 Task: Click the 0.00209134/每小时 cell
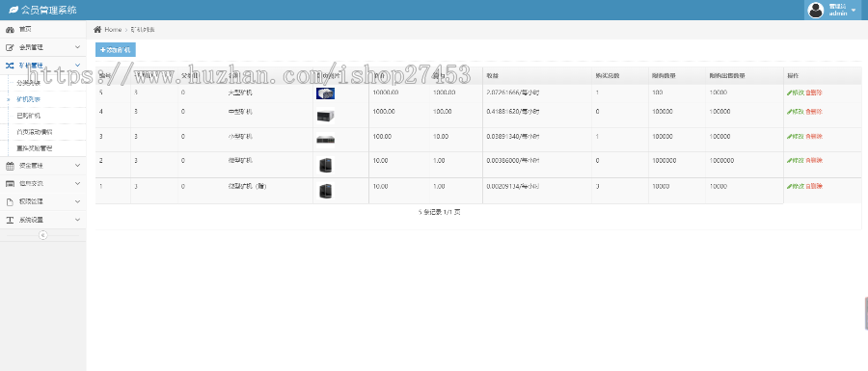513,186
